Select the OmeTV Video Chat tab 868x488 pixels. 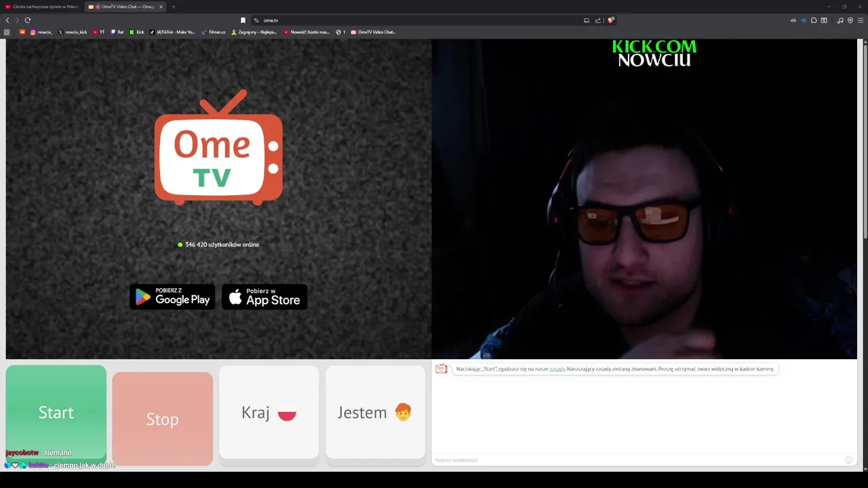(x=125, y=7)
